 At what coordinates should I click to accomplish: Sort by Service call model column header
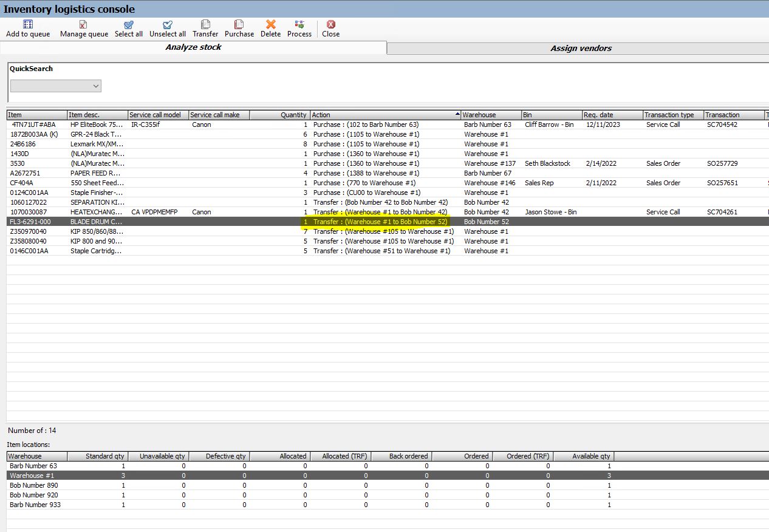159,115
